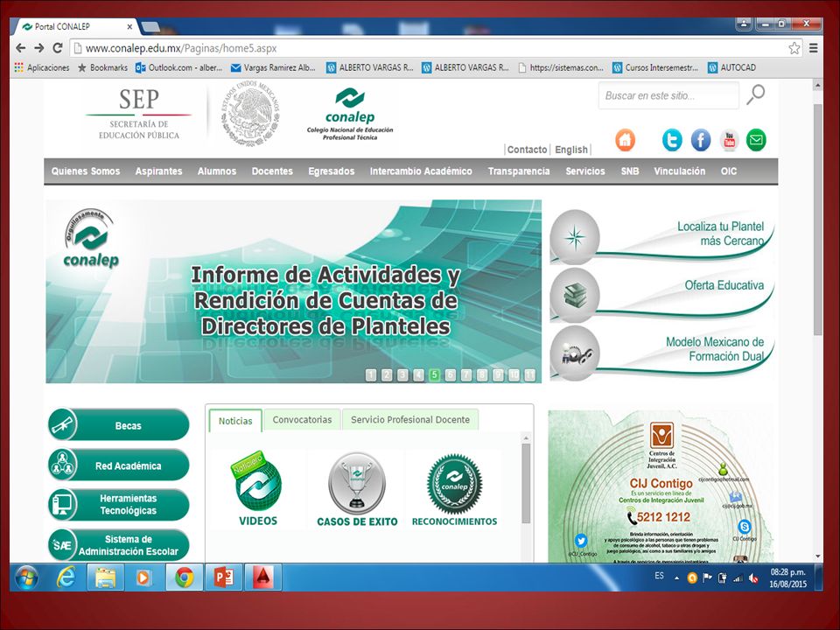Select the Noticias tab
840x630 pixels.
235,421
